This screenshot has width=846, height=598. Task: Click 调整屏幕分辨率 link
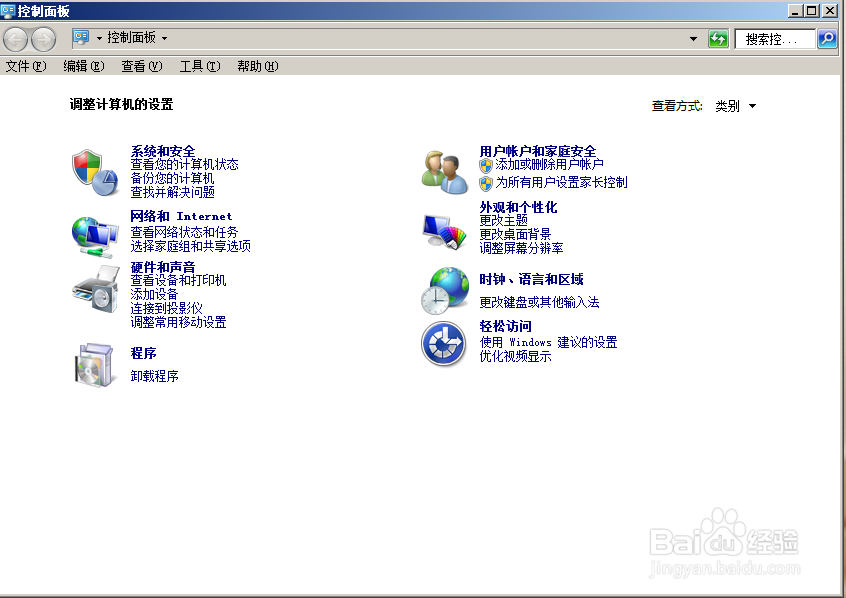pyautogui.click(x=522, y=249)
